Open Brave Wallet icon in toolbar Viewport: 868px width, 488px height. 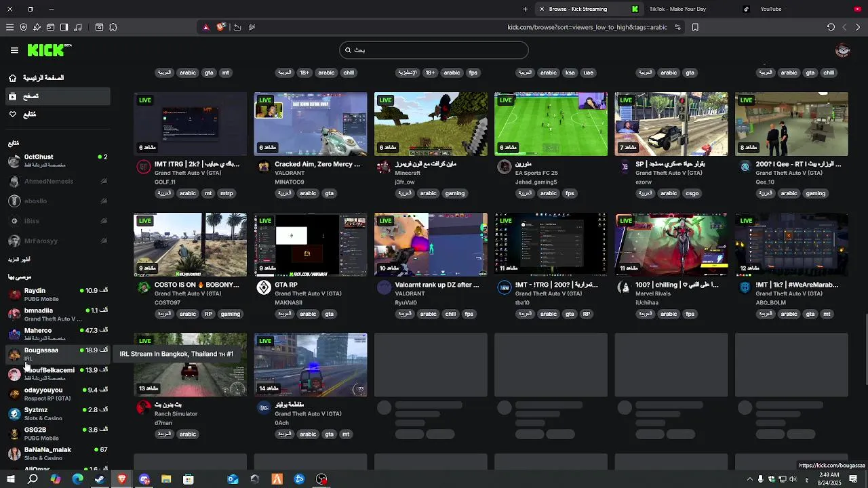(50, 27)
